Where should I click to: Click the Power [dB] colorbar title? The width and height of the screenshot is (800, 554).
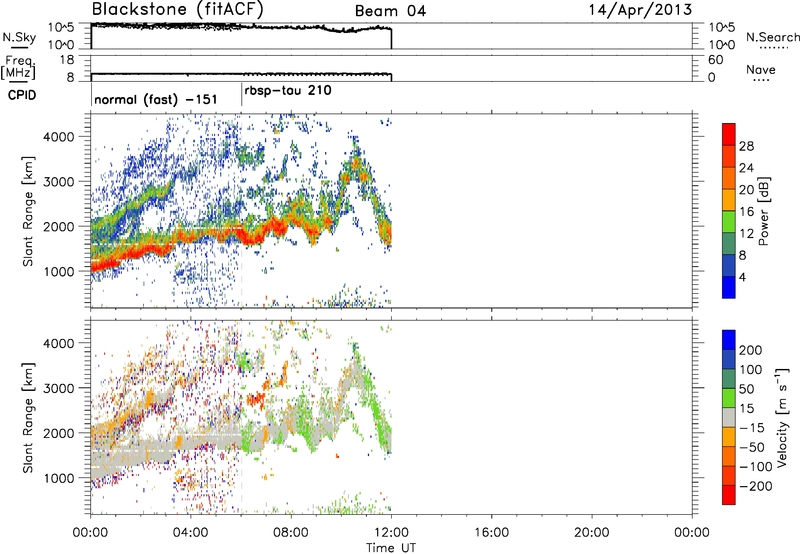(x=764, y=211)
